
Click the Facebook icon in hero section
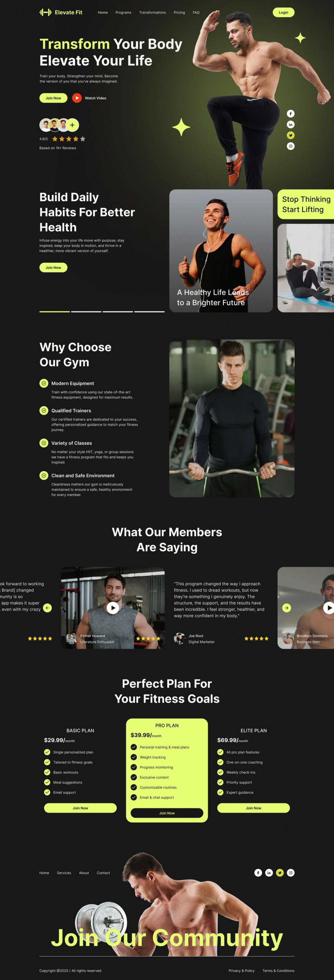pyautogui.click(x=291, y=114)
